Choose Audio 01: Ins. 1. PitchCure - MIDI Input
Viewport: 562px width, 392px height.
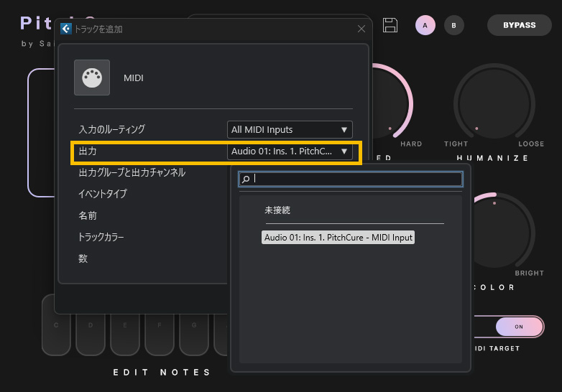338,238
